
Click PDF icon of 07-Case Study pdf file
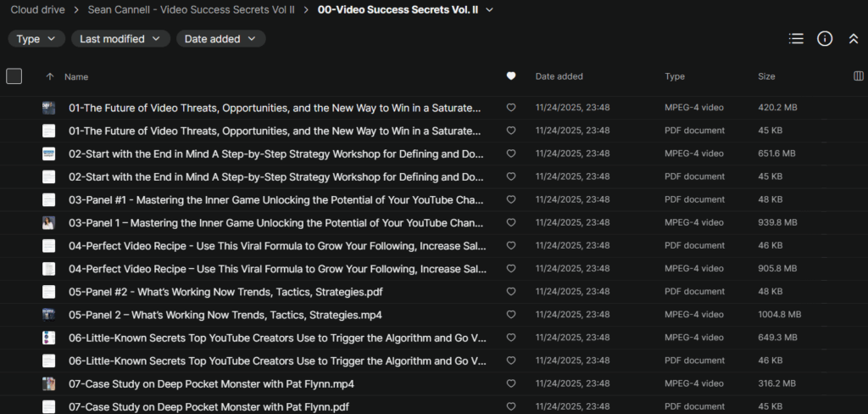point(48,407)
